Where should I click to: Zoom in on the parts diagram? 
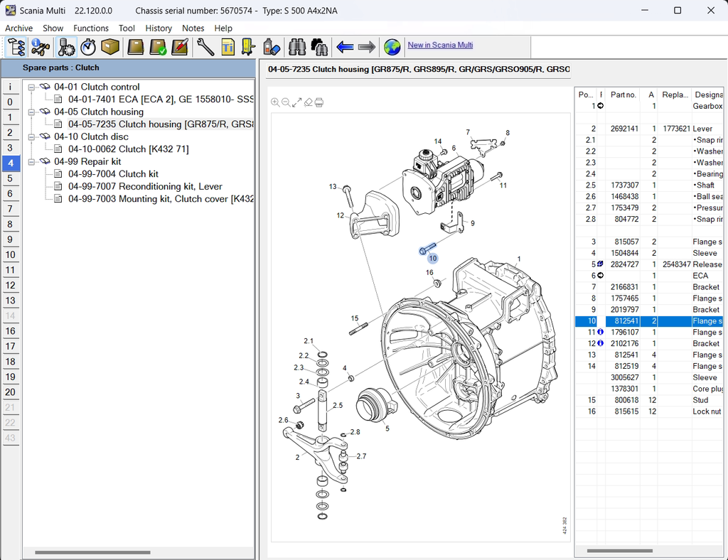275,102
